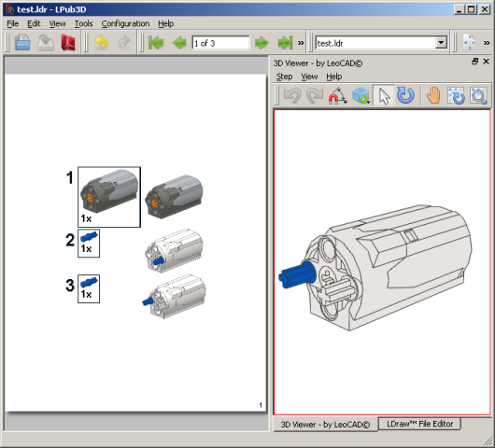The width and height of the screenshot is (495, 448).
Task: Export to PDF with the red icon
Action: pos(68,43)
